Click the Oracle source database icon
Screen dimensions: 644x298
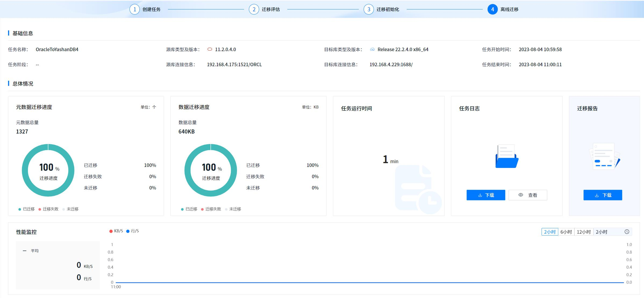[x=210, y=49]
